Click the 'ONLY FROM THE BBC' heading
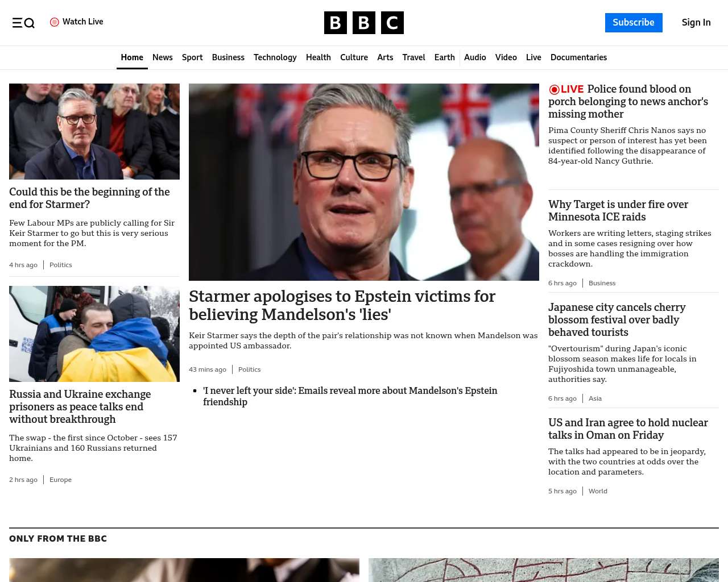 tap(58, 539)
